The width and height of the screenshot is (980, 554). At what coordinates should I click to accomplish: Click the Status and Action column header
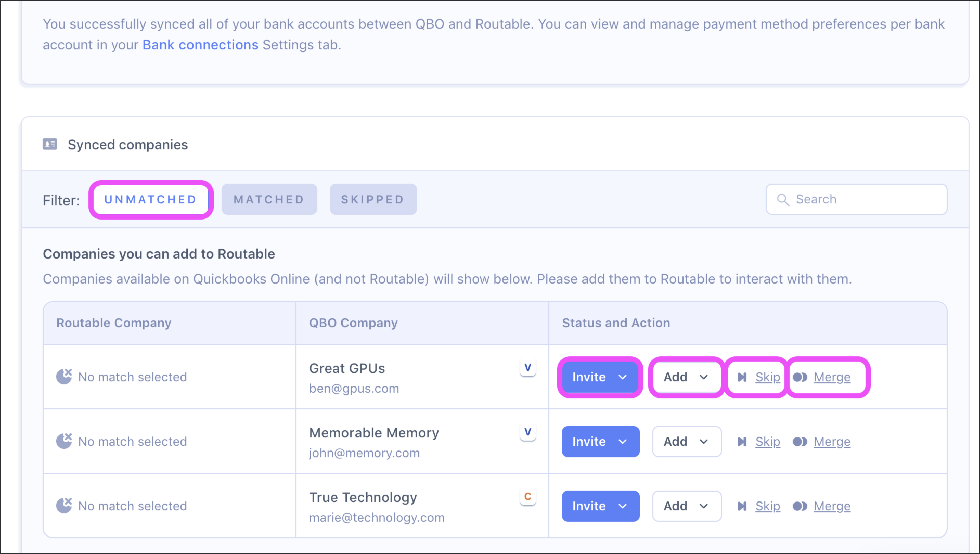click(x=616, y=323)
